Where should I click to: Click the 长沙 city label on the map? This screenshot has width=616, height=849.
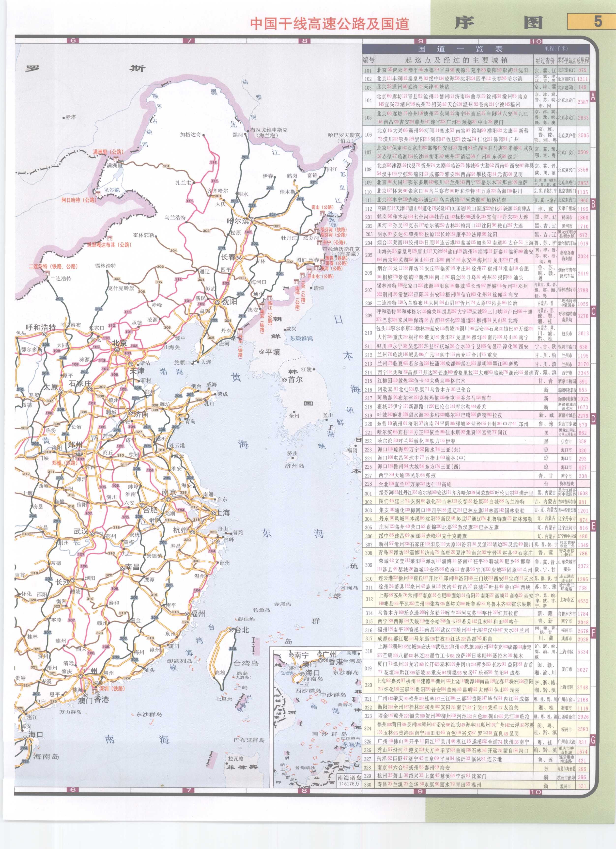(x=63, y=582)
